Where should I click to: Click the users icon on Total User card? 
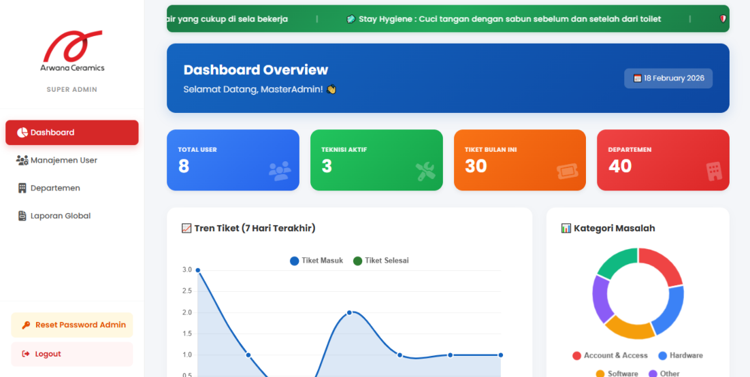[280, 171]
